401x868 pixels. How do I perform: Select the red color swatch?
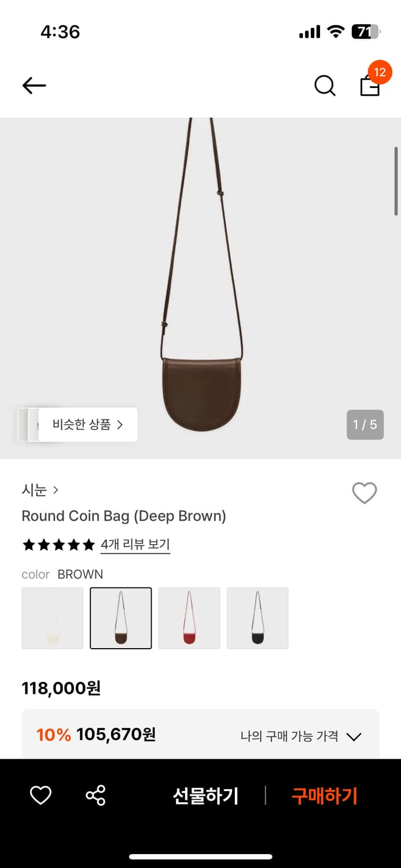189,617
